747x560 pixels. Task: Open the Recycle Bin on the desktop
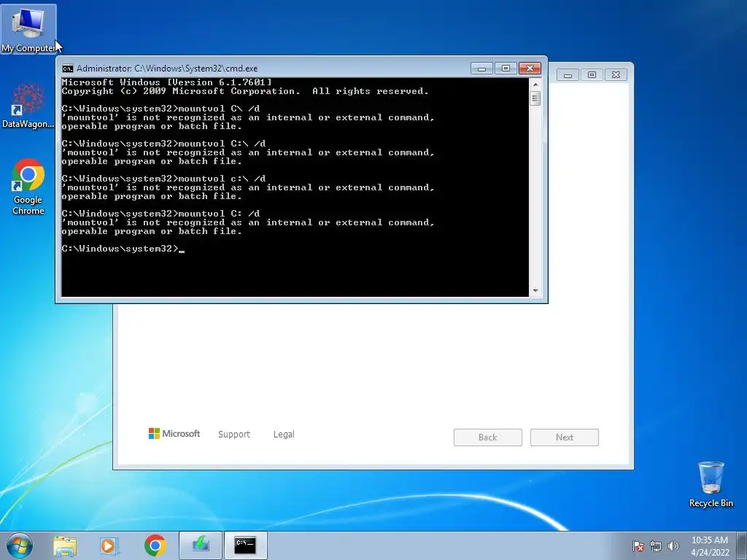(x=711, y=484)
